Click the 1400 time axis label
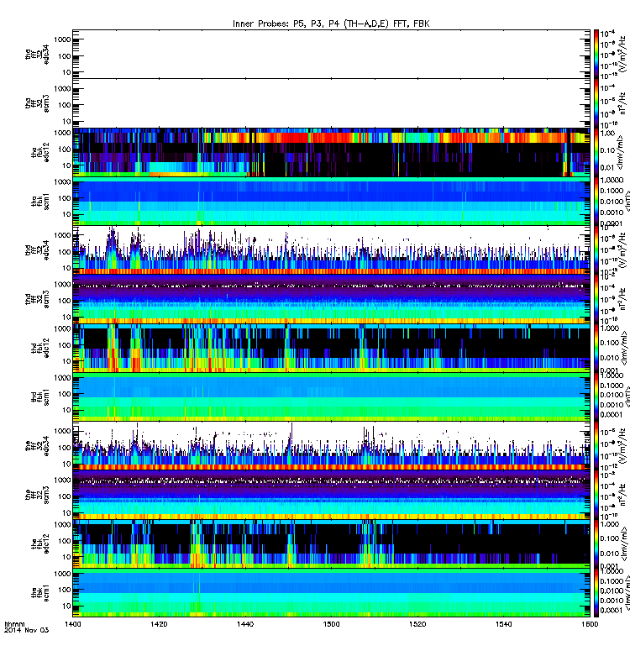The image size is (630, 672). 72,624
